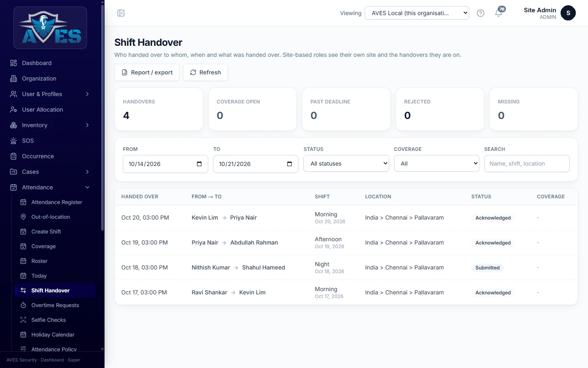
Task: Click the User & Profiles people icon
Action: (13, 94)
